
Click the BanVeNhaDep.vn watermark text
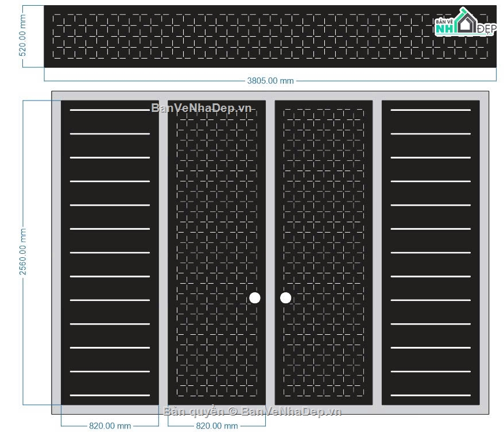tap(201, 108)
